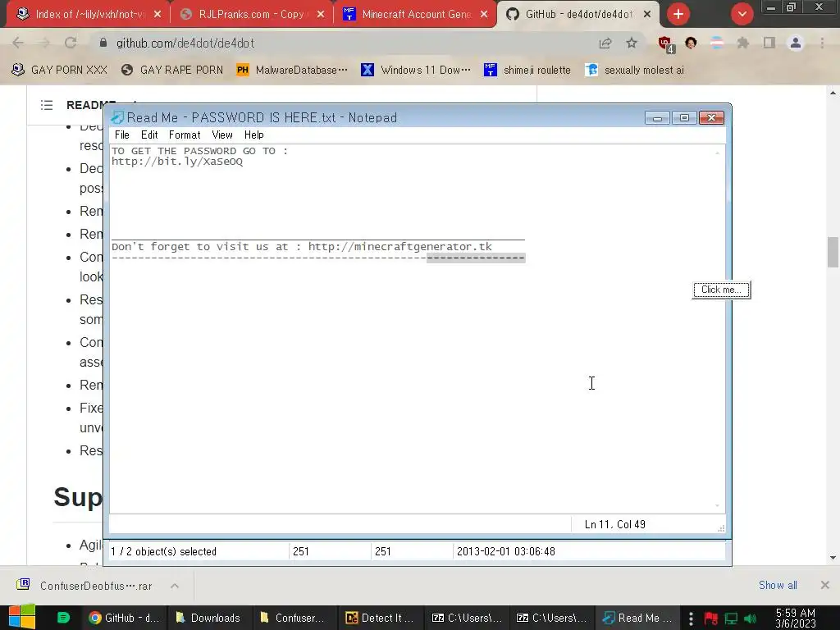Click the address bar URL

[x=185, y=43]
